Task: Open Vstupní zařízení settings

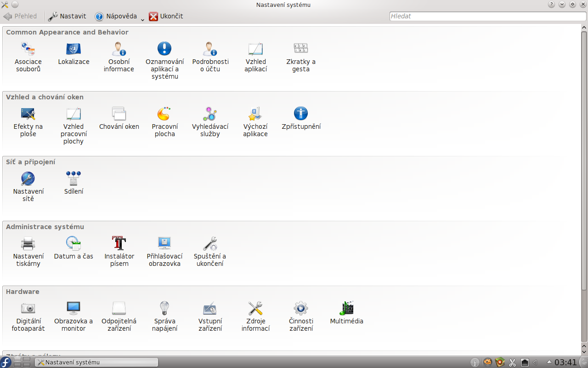Action: tap(210, 316)
